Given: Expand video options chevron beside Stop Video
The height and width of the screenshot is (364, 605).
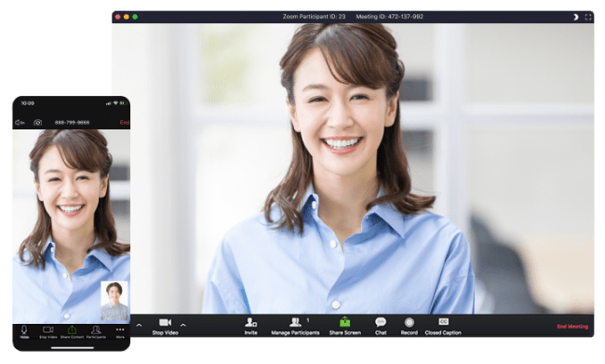Looking at the screenshot, I should click(183, 325).
